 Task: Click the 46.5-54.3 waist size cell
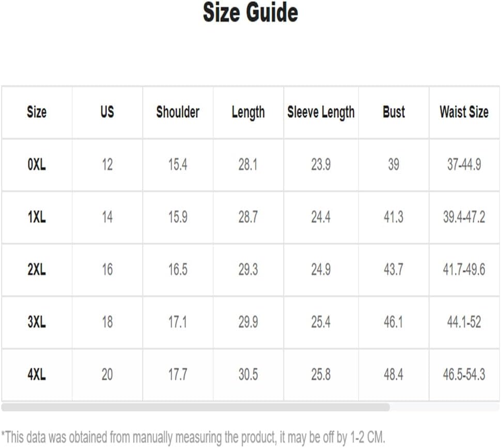click(464, 375)
